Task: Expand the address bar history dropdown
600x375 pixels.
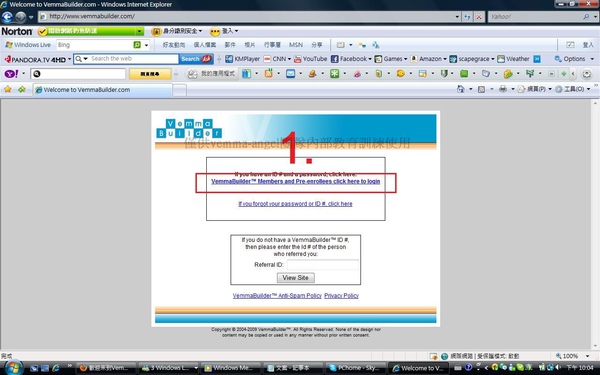Action: [x=457, y=17]
